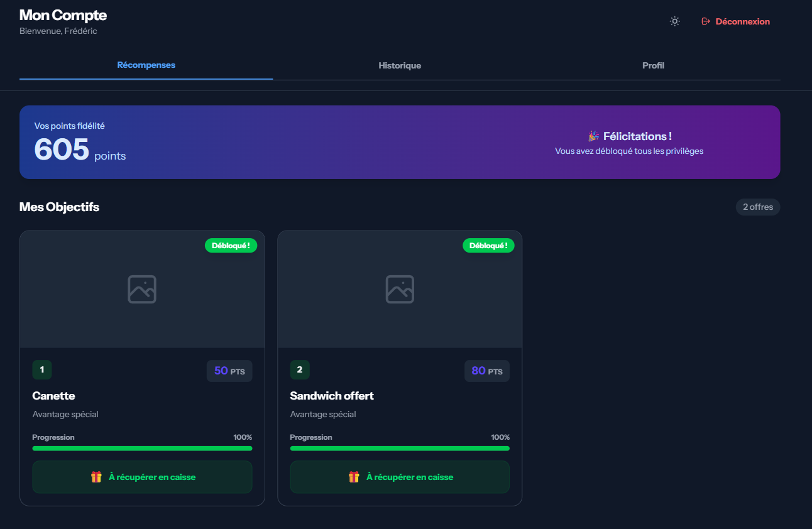Click À récupérer en caisse for the Canette
Image resolution: width=812 pixels, height=529 pixels.
142,476
